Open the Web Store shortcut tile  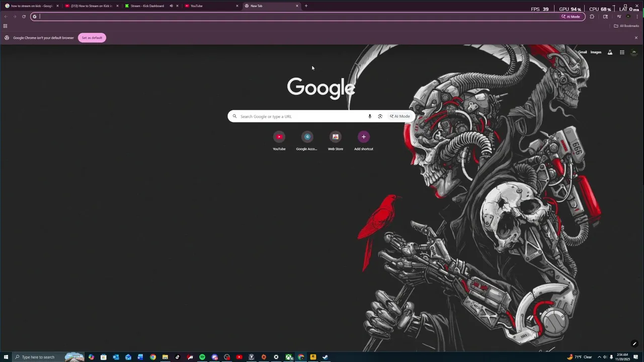(336, 141)
